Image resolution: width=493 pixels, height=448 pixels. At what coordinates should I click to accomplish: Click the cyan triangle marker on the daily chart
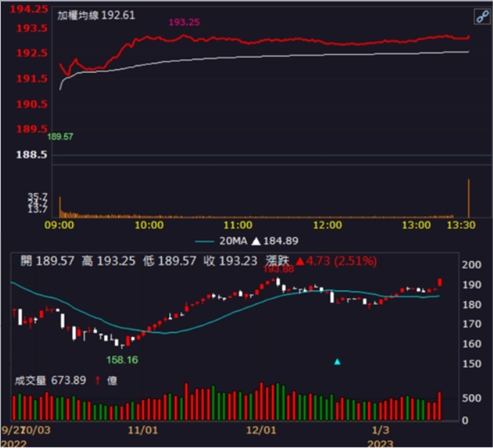click(x=337, y=362)
